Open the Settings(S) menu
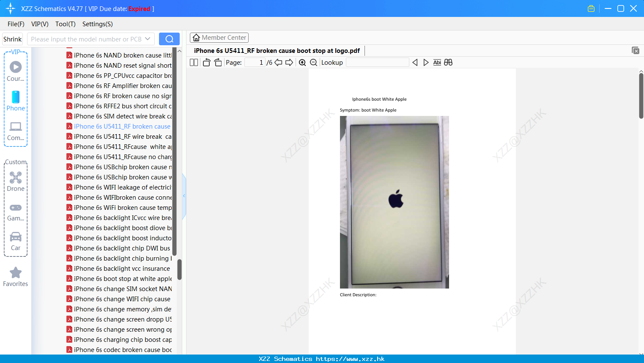Screen dimensions: 644x363 click(98, 24)
